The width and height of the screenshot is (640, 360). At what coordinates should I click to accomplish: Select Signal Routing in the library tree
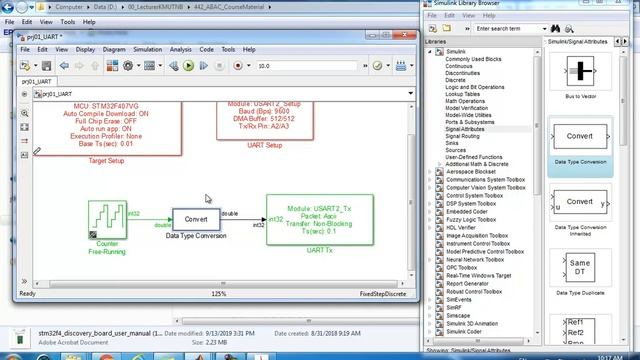click(x=462, y=136)
